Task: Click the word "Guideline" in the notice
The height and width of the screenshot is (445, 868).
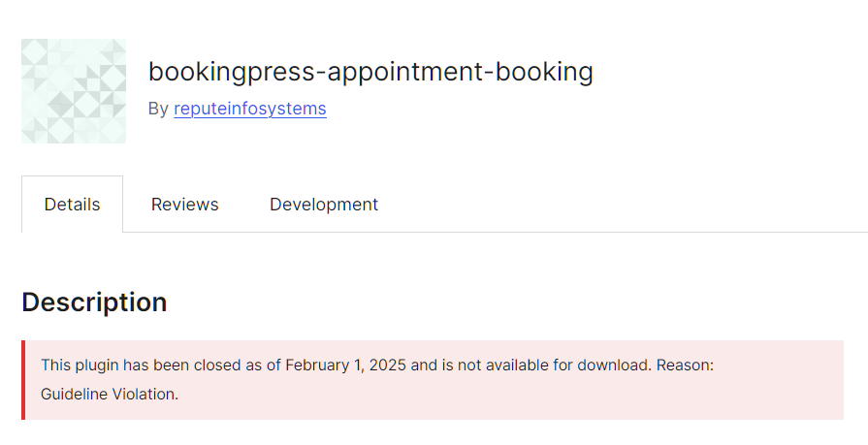Action: (x=74, y=395)
